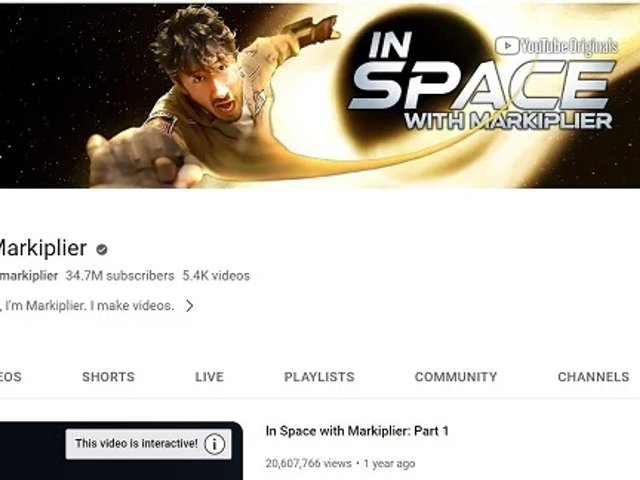Click the markiplier channel handle text
This screenshot has width=640, height=480.
[x=29, y=276]
